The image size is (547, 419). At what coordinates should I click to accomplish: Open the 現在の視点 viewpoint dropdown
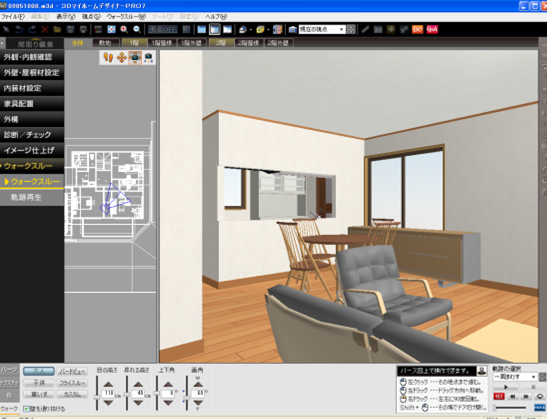[x=322, y=30]
